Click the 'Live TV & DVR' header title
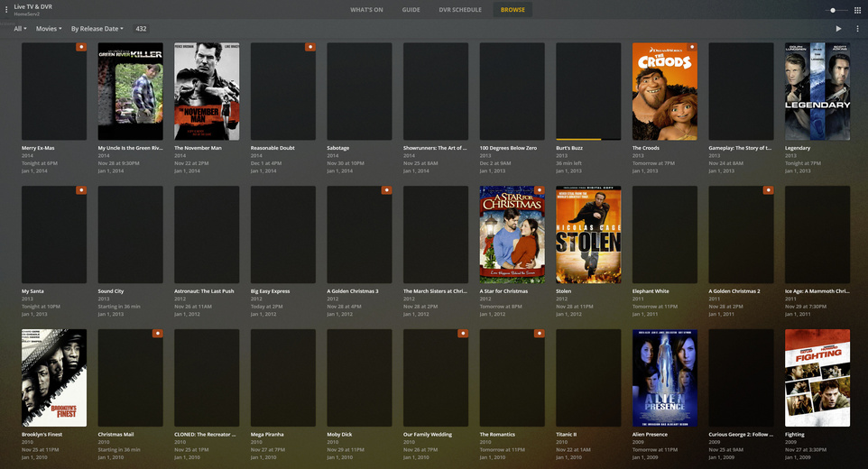Image resolution: width=868 pixels, height=469 pixels. coord(33,6)
